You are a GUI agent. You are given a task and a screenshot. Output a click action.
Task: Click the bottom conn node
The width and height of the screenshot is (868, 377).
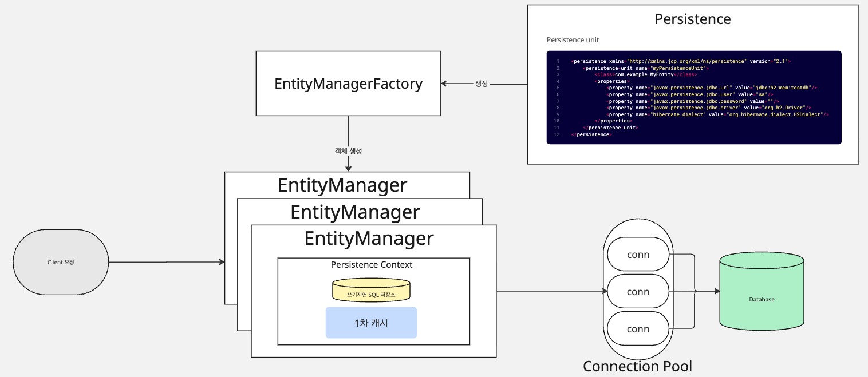click(638, 329)
